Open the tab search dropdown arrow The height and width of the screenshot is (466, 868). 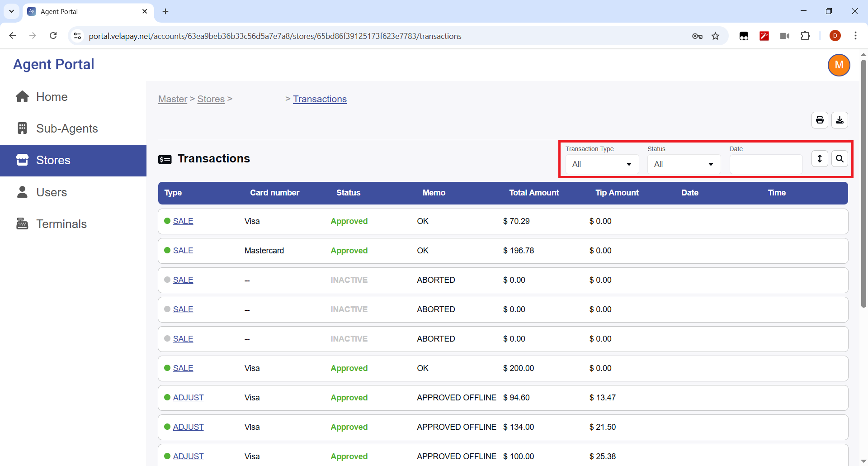pos(11,11)
